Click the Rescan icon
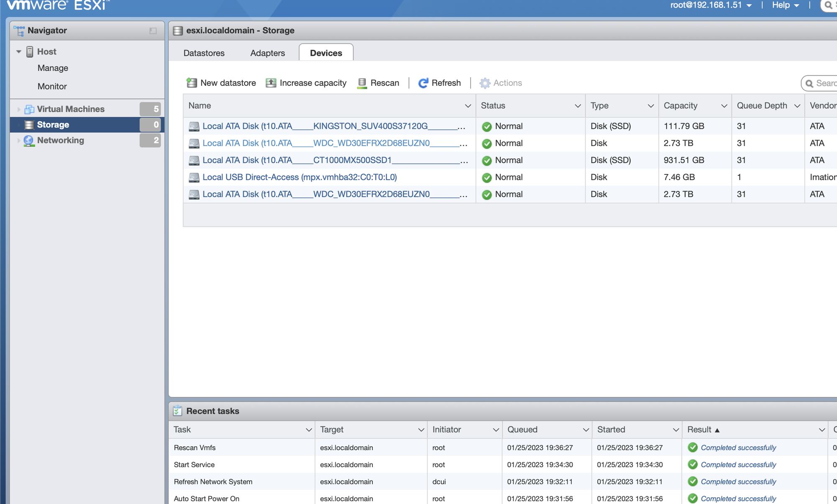Viewport: 837px width, 504px height. pyautogui.click(x=362, y=83)
